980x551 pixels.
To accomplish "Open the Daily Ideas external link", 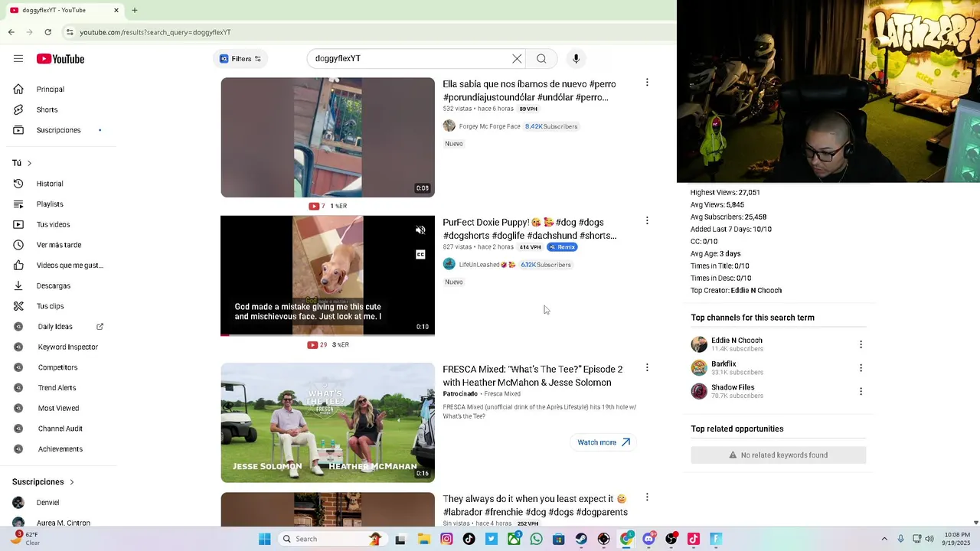I will point(100,327).
